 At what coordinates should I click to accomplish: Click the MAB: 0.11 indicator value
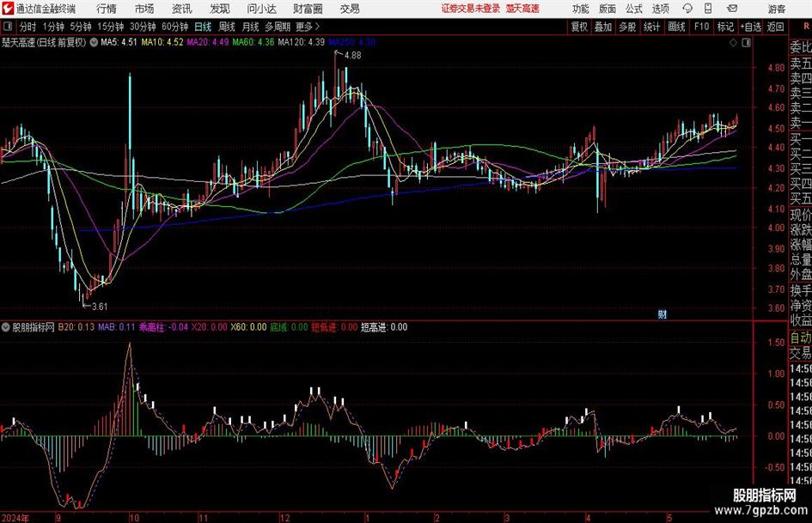tap(117, 327)
